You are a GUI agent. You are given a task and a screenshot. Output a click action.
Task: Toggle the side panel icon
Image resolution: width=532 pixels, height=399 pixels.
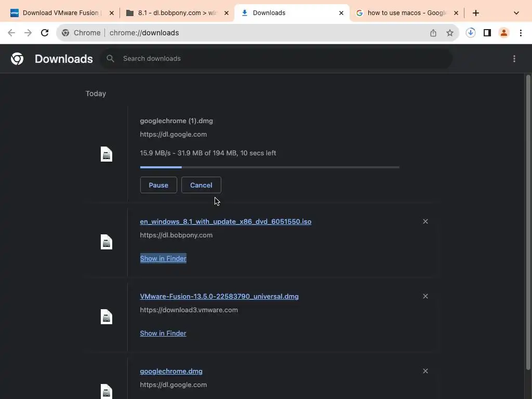coord(487,33)
